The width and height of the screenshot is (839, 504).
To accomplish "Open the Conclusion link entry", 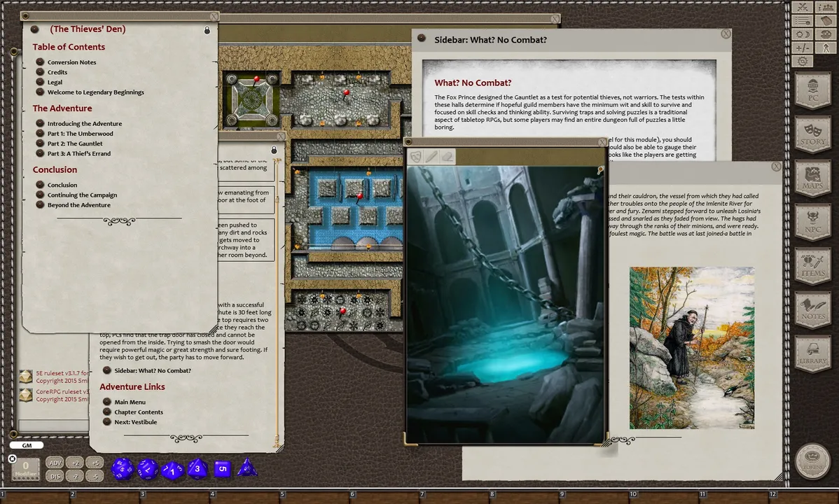I will [62, 185].
